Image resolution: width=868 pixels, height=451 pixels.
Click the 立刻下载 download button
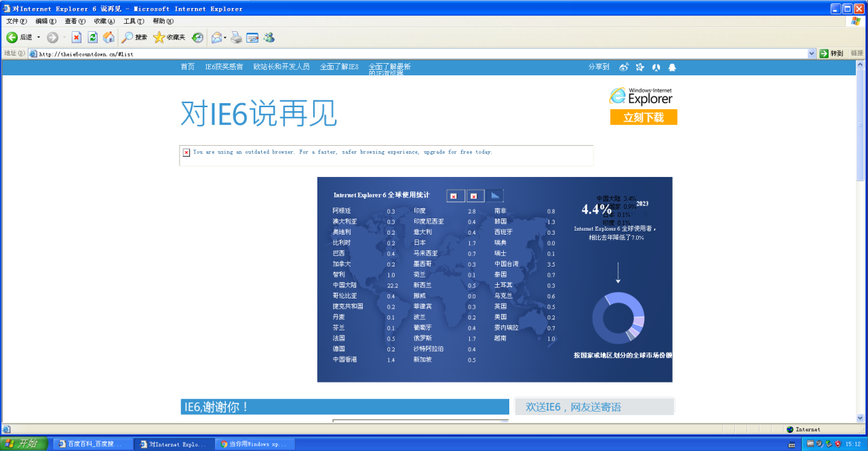pos(643,117)
